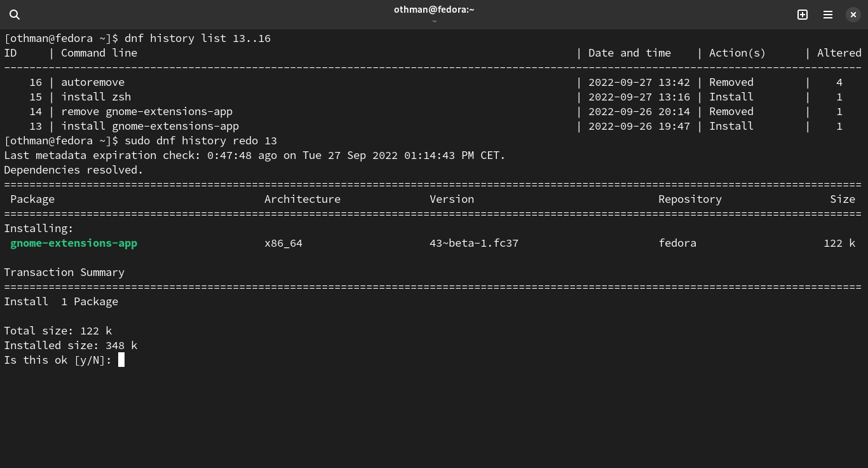868x468 pixels.
Task: Click the 'Date and time' column header
Action: pyautogui.click(x=629, y=53)
